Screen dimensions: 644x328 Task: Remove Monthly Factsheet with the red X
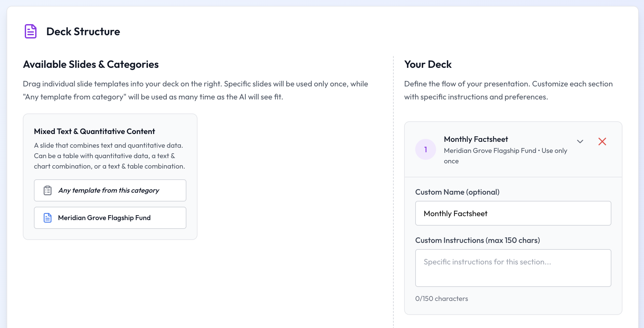[x=602, y=142]
